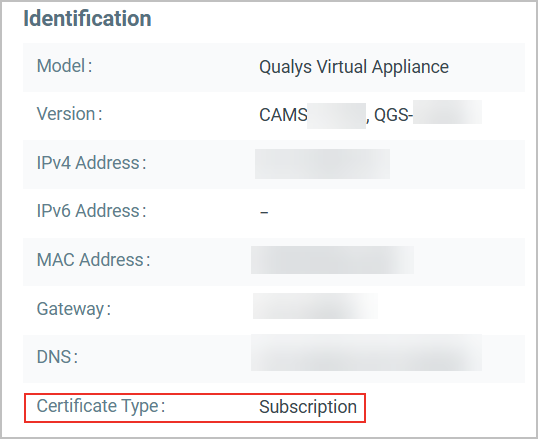Select the Version label

(x=69, y=114)
